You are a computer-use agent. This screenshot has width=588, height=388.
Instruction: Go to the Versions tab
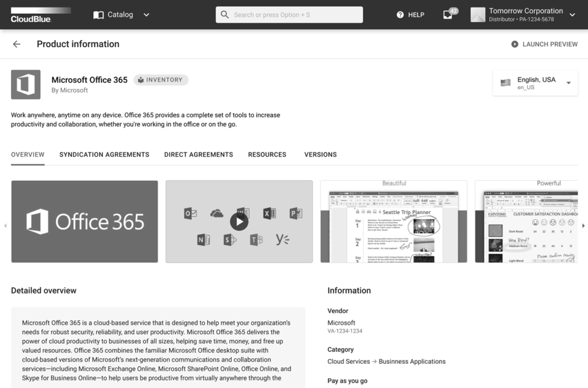pyautogui.click(x=320, y=154)
